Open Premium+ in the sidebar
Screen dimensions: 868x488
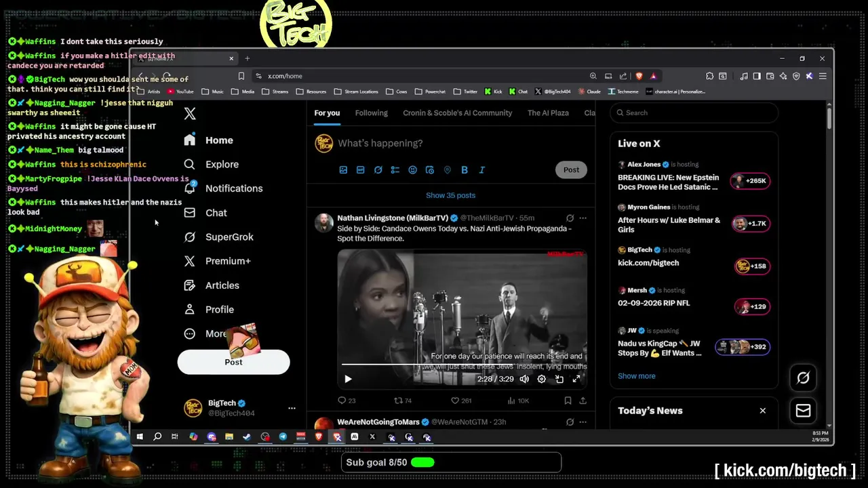coord(218,261)
